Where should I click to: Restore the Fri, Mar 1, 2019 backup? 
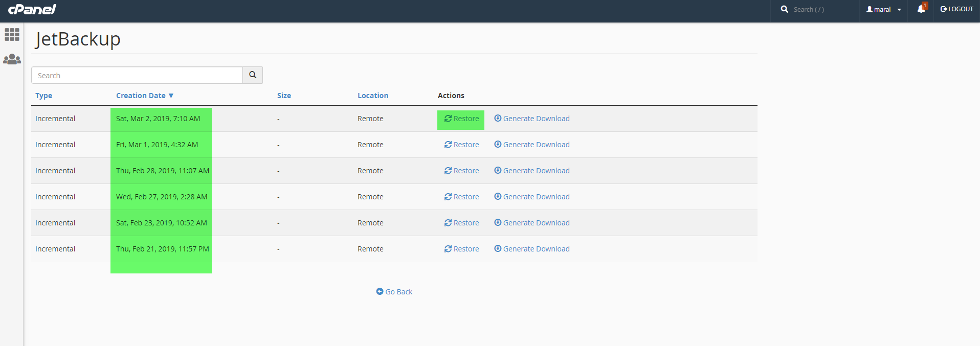point(461,145)
